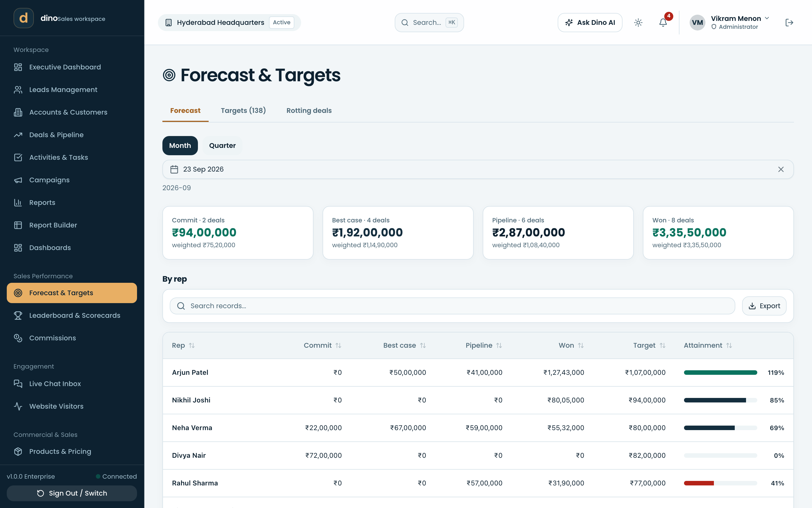This screenshot has height=508, width=812.
Task: Open Activities & Tasks
Action: 72,157
